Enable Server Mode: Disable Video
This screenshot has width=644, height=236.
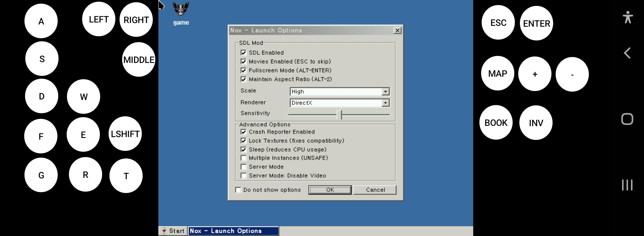[243, 176]
